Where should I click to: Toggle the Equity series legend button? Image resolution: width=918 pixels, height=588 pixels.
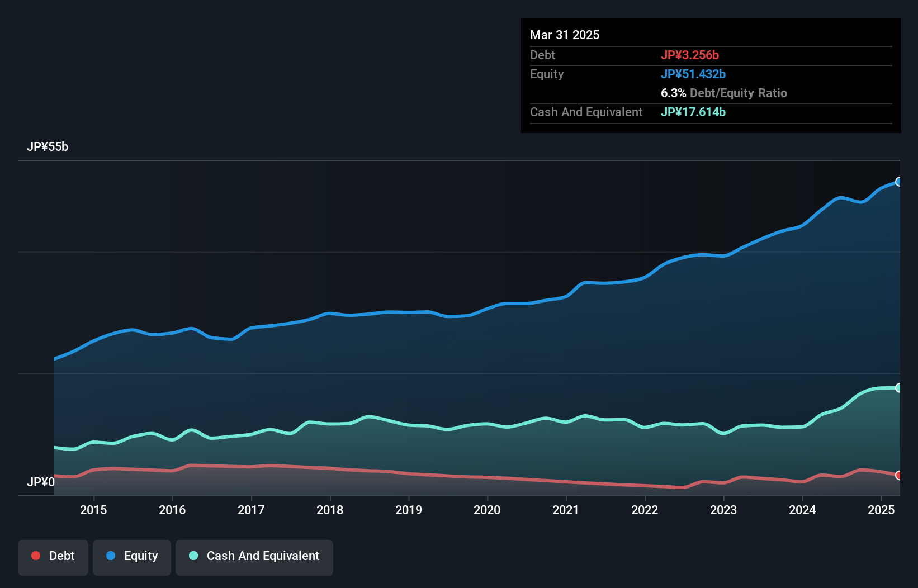tap(132, 557)
